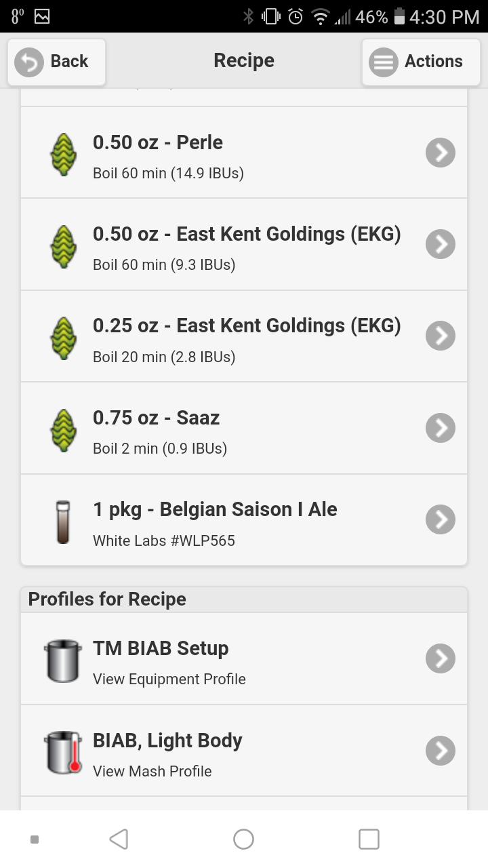Tap Android home circle button
The image size is (488, 868).
243,839
